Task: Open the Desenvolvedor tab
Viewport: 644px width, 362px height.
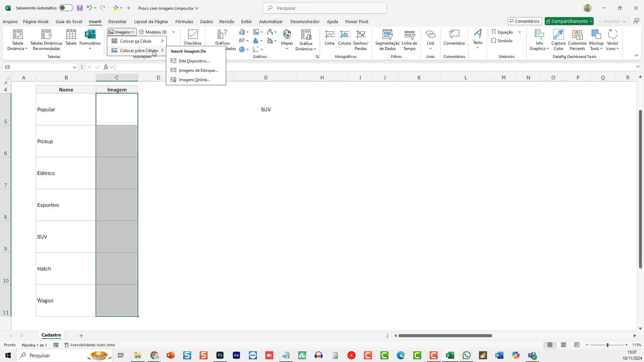Action: 305,21
